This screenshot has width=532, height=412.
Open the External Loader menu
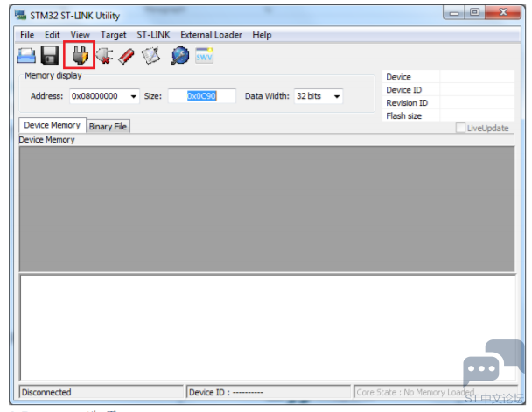211,35
